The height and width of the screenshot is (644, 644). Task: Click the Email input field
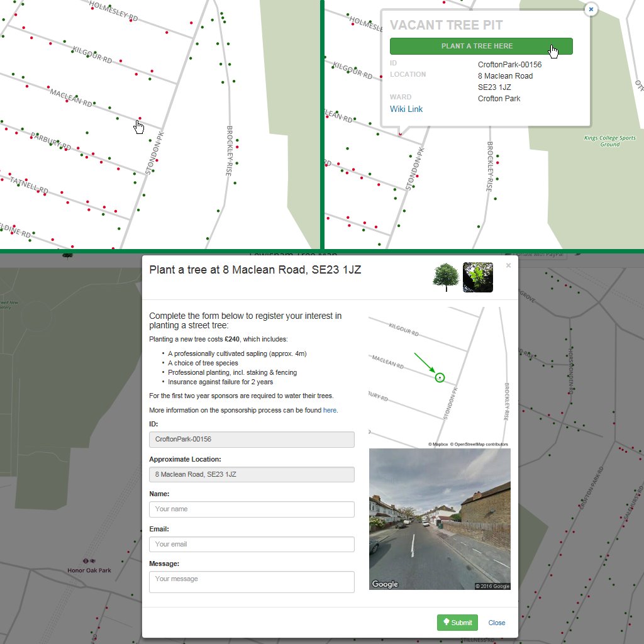(x=252, y=544)
